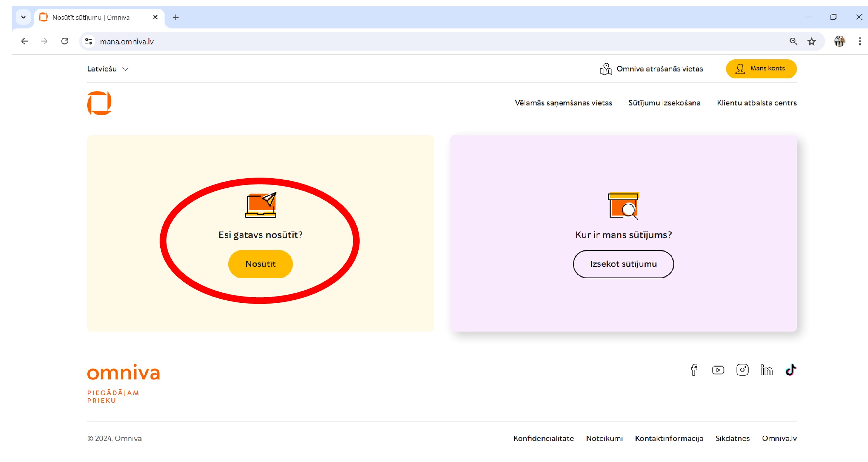The width and height of the screenshot is (868, 462).
Task: Open Mans konts account button
Action: tap(761, 69)
